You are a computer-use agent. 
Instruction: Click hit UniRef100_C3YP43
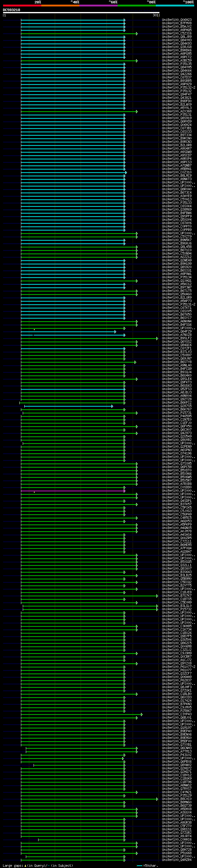[177, 714]
